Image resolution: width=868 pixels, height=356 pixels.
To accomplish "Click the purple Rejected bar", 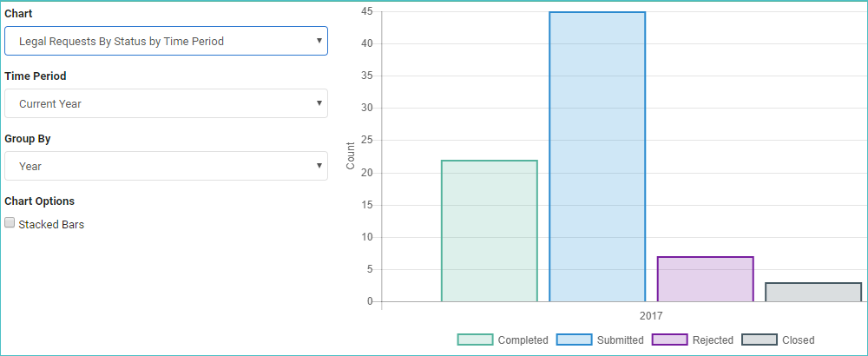I will click(705, 280).
